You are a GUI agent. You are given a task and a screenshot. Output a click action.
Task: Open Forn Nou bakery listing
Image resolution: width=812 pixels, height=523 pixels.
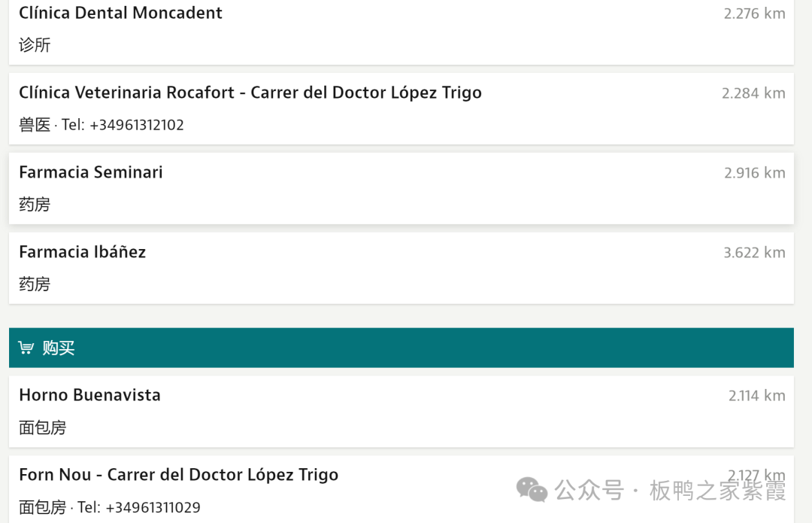click(x=178, y=475)
